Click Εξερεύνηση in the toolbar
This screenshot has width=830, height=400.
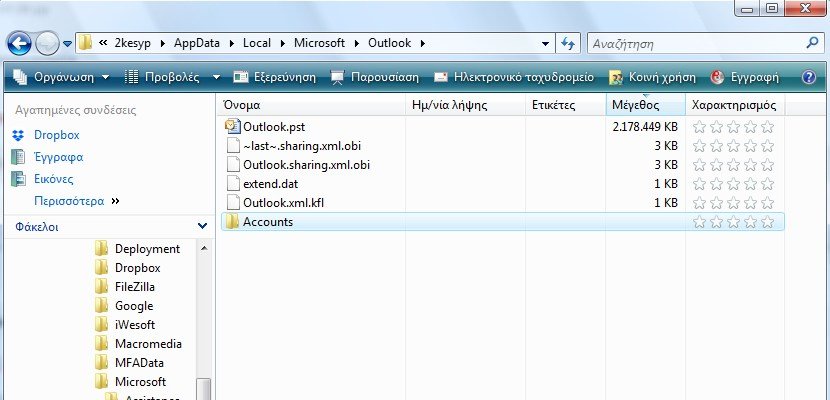tap(274, 77)
